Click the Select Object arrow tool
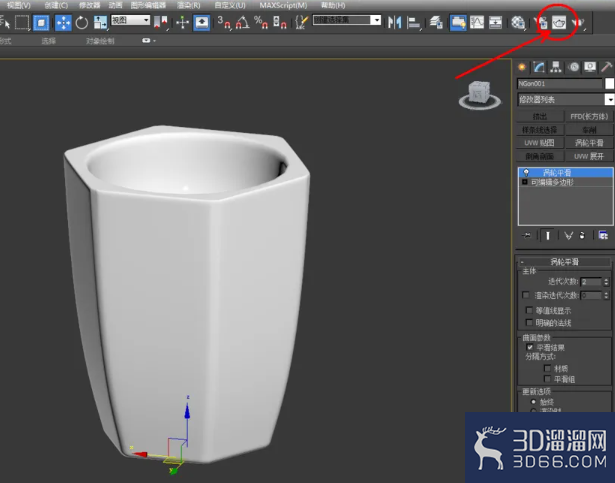 [5, 22]
